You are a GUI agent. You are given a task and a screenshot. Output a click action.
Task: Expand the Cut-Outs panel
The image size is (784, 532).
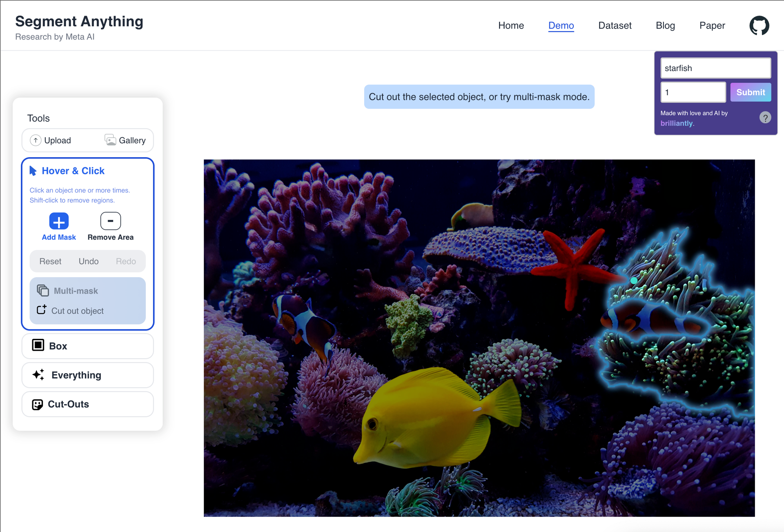pyautogui.click(x=88, y=404)
